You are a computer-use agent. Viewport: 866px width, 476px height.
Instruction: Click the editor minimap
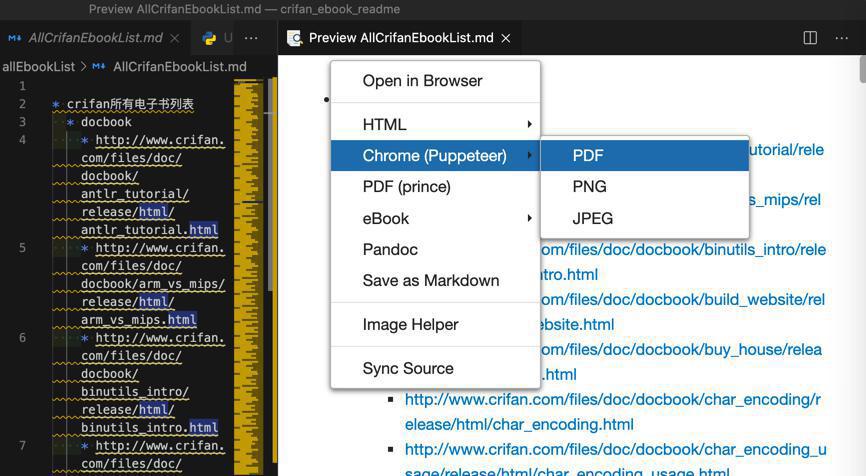249,276
